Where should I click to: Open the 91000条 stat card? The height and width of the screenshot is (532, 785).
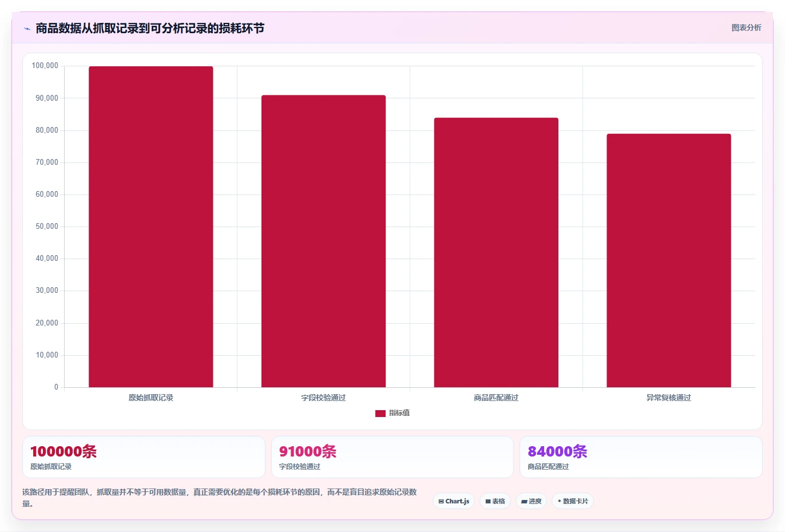[392, 457]
